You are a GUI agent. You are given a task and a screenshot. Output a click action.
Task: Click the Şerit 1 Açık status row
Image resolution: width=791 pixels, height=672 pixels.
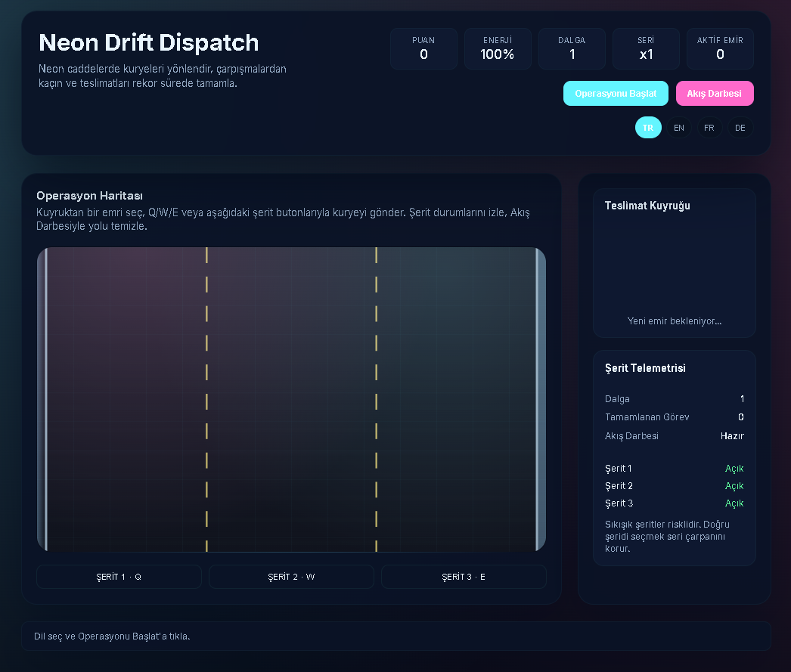(x=674, y=469)
